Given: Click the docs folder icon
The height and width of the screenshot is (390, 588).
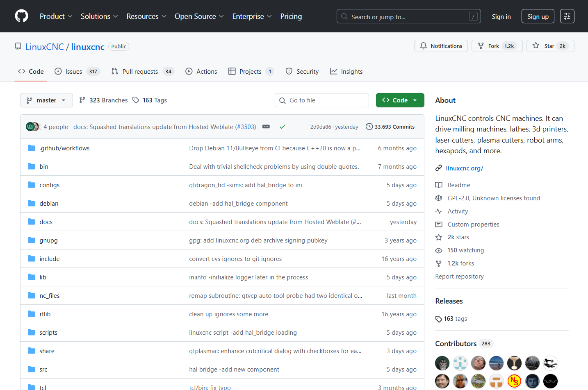Looking at the screenshot, I should [x=32, y=222].
